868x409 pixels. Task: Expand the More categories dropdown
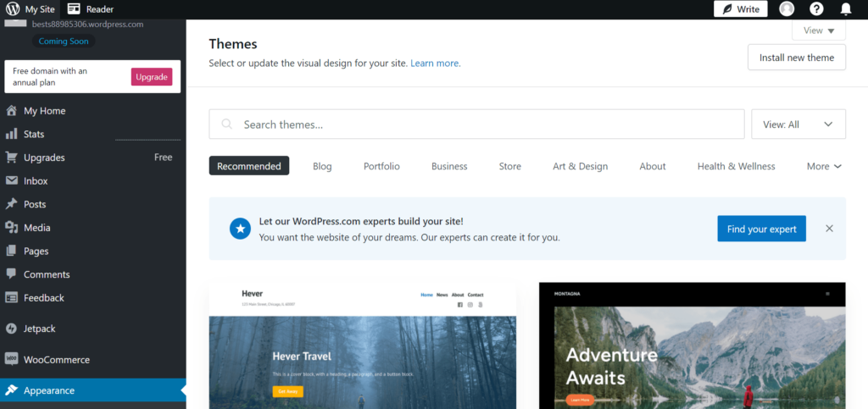click(824, 166)
